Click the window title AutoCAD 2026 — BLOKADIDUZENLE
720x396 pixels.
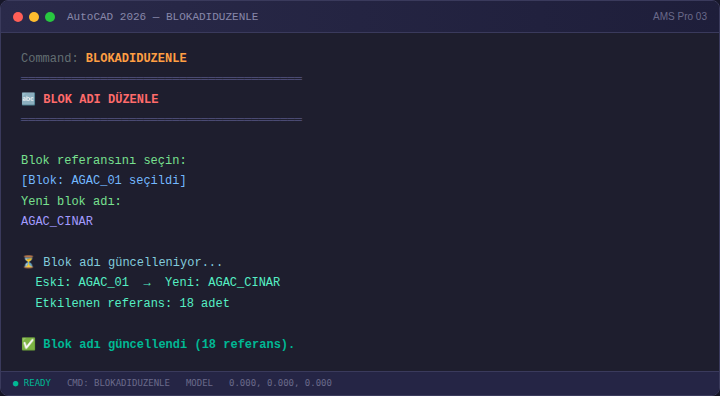coord(163,17)
